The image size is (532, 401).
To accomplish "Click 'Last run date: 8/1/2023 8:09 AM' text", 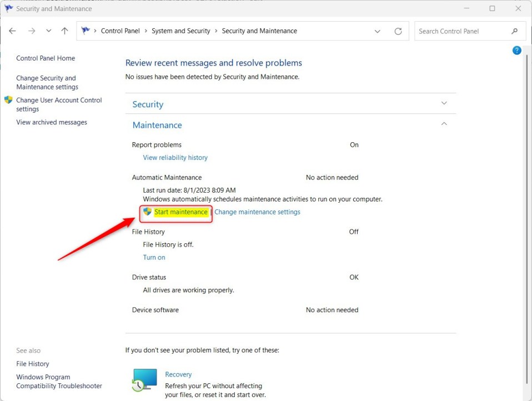I will click(x=189, y=190).
